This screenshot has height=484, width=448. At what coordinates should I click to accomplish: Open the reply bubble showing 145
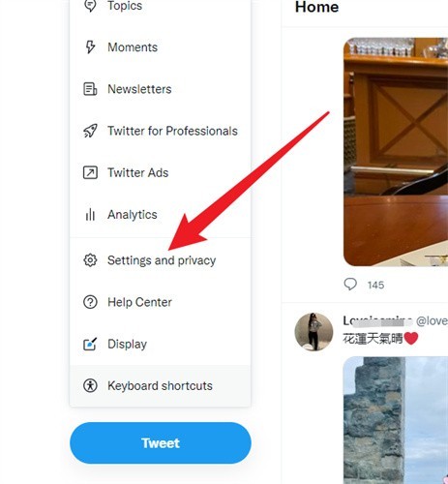350,285
